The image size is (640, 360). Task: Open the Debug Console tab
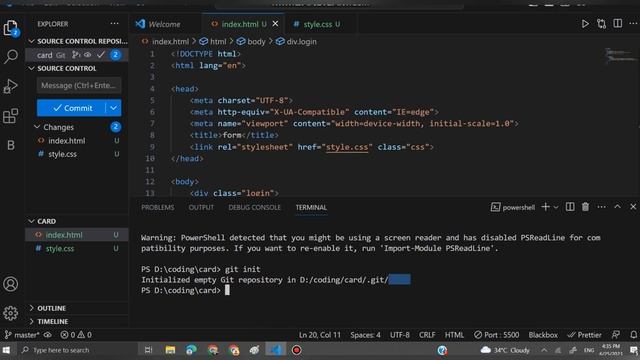tap(254, 207)
